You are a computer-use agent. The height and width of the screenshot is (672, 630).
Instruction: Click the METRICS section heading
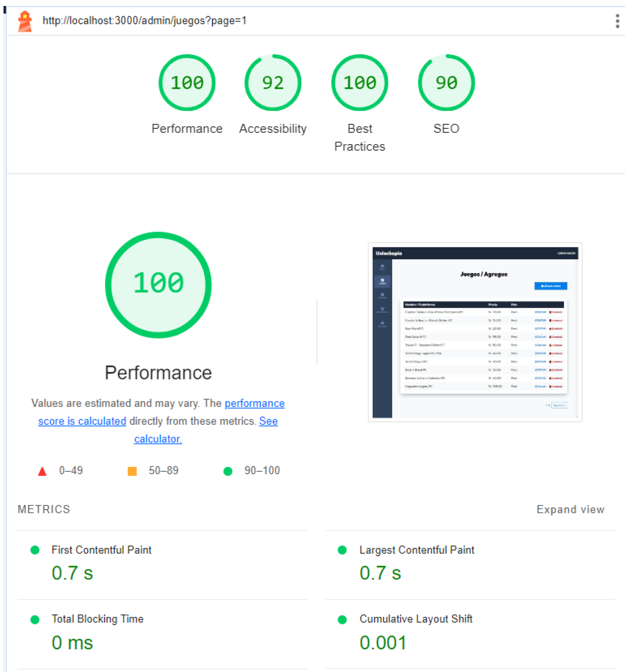(44, 509)
